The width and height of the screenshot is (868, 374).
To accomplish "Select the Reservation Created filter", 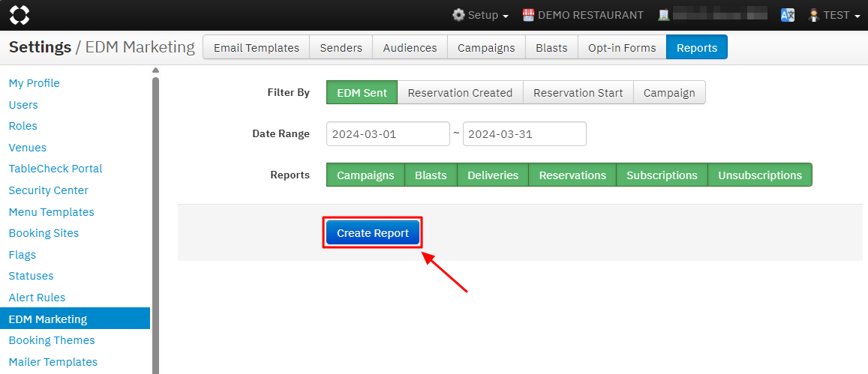I will (460, 93).
